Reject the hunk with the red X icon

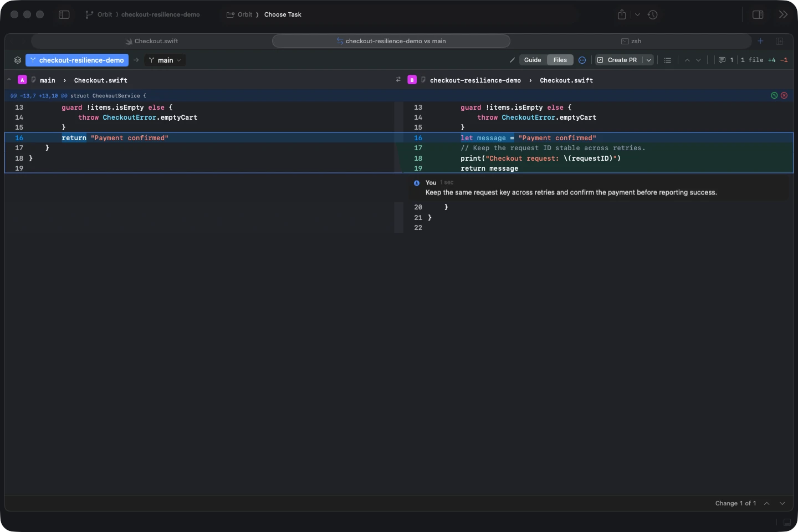[784, 95]
